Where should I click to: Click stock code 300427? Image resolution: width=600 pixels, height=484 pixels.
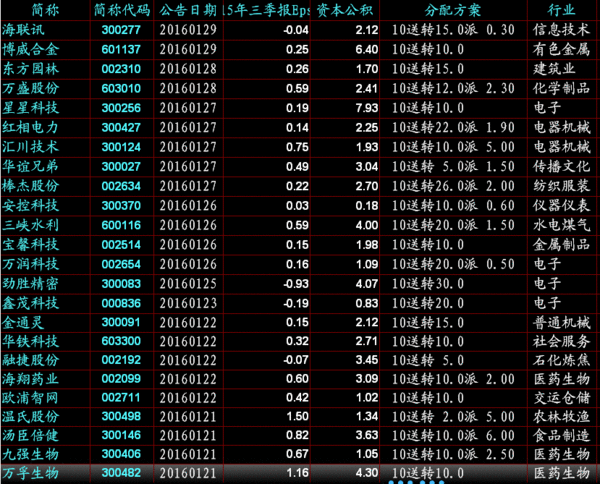click(121, 127)
